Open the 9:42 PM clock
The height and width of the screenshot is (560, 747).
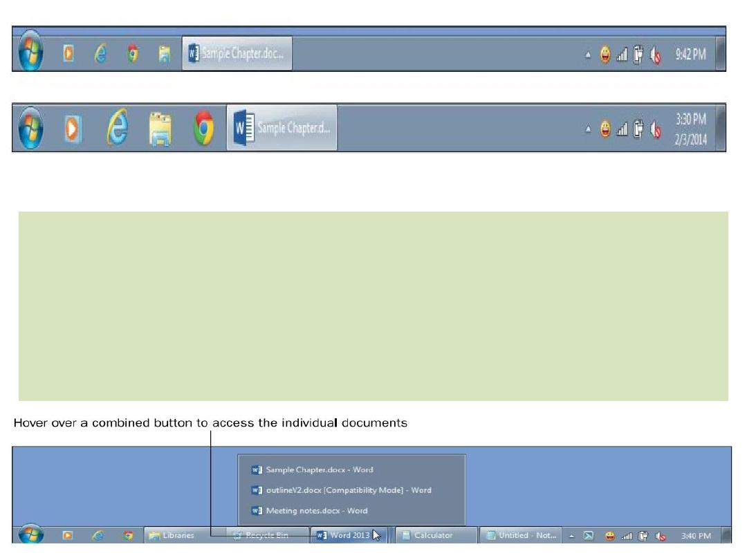(691, 55)
